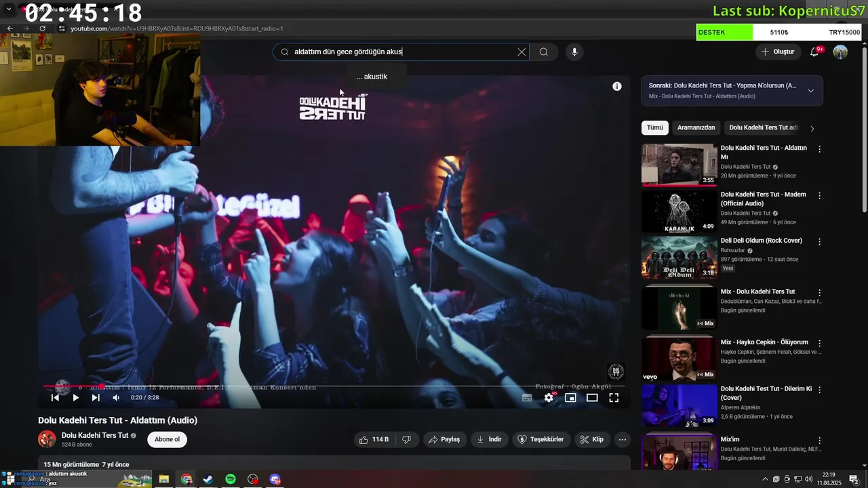Open the Mix - Hayko Cepkin - Ölüyorum title
This screenshot has width=868, height=488.
click(x=764, y=342)
